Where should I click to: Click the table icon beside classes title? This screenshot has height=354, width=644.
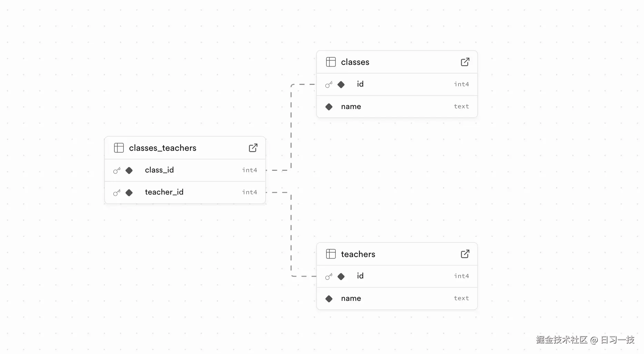(x=331, y=62)
